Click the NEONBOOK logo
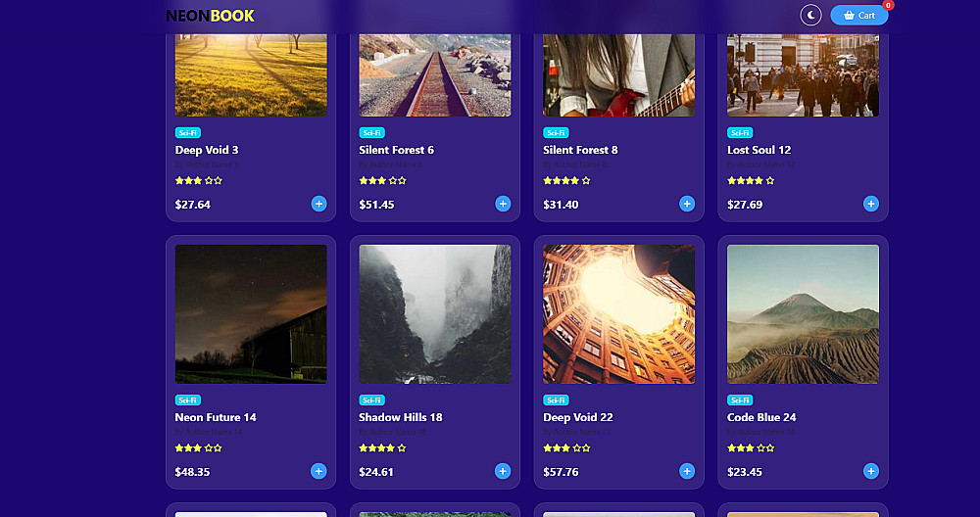This screenshot has height=517, width=980. click(x=210, y=16)
